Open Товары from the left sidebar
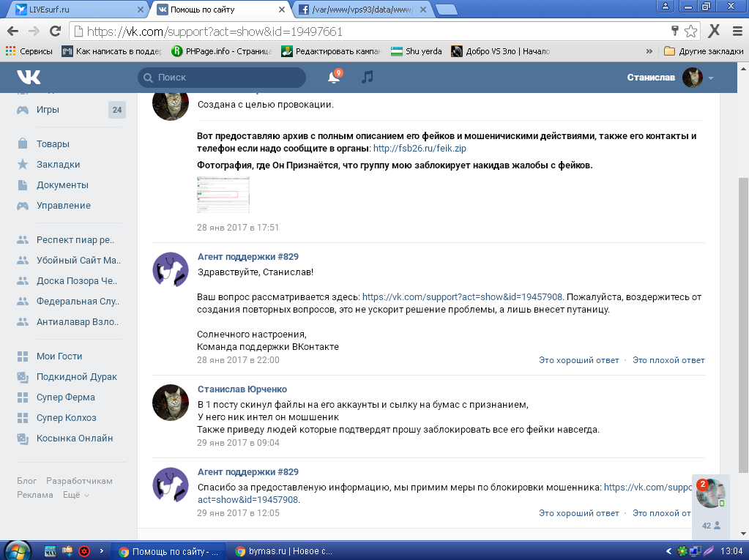Image resolution: width=749 pixels, height=560 pixels. (x=53, y=144)
